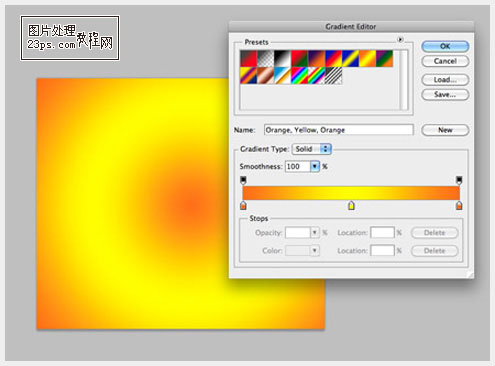This screenshot has width=495, height=366.
Task: Select the right orange color stop
Action: [x=459, y=205]
